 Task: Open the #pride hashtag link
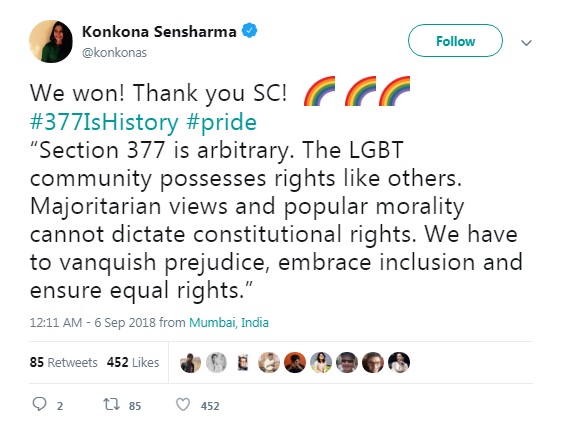(221, 122)
